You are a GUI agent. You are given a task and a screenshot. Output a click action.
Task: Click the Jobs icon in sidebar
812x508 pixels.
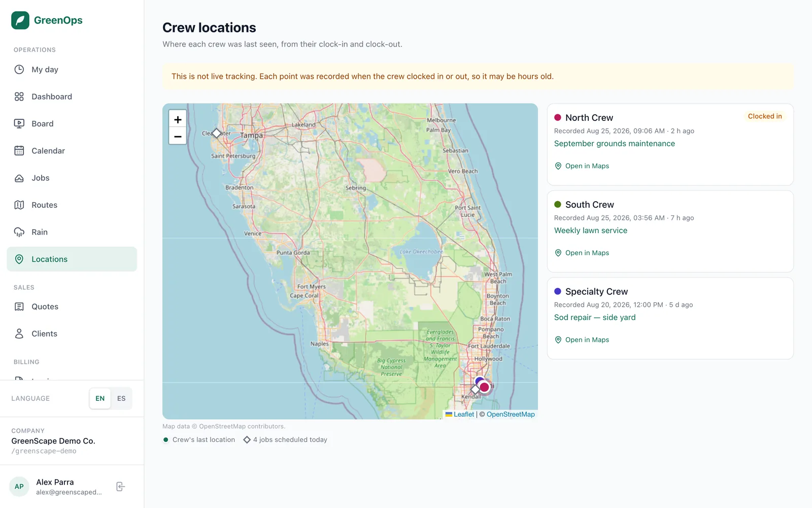click(x=19, y=178)
